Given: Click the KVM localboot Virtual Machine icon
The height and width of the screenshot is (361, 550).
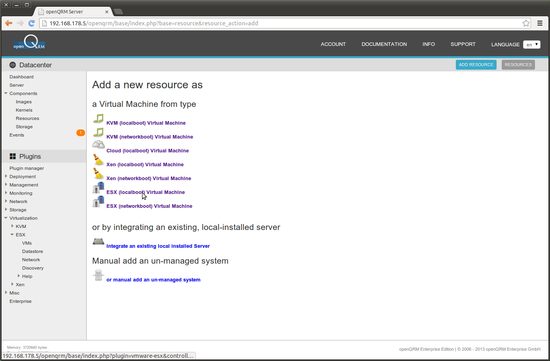Looking at the screenshot, I should pos(98,119).
